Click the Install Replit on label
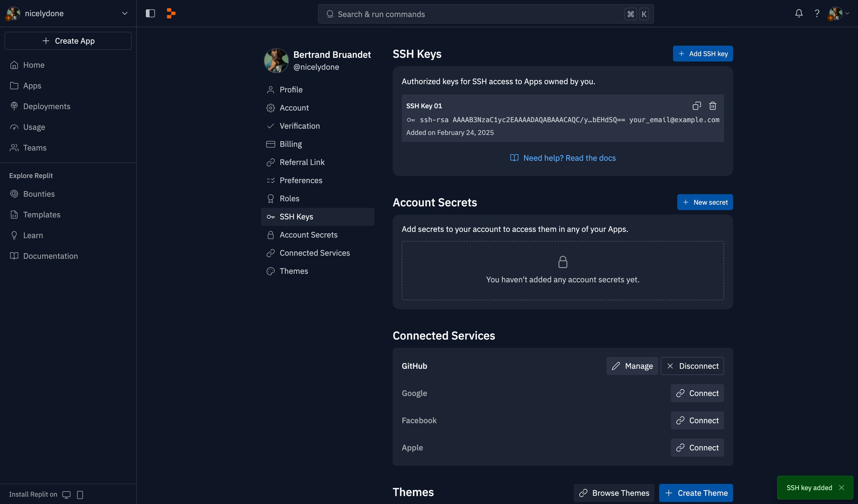 (33, 494)
